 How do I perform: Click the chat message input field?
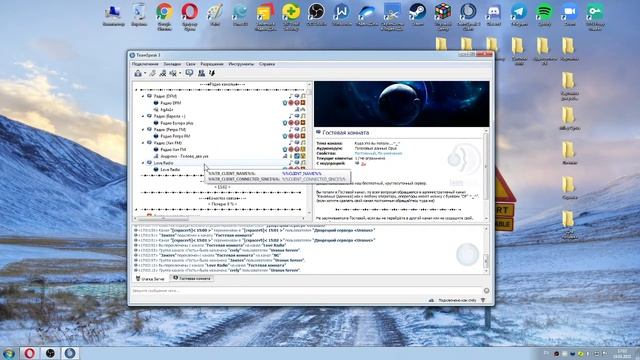click(x=306, y=291)
